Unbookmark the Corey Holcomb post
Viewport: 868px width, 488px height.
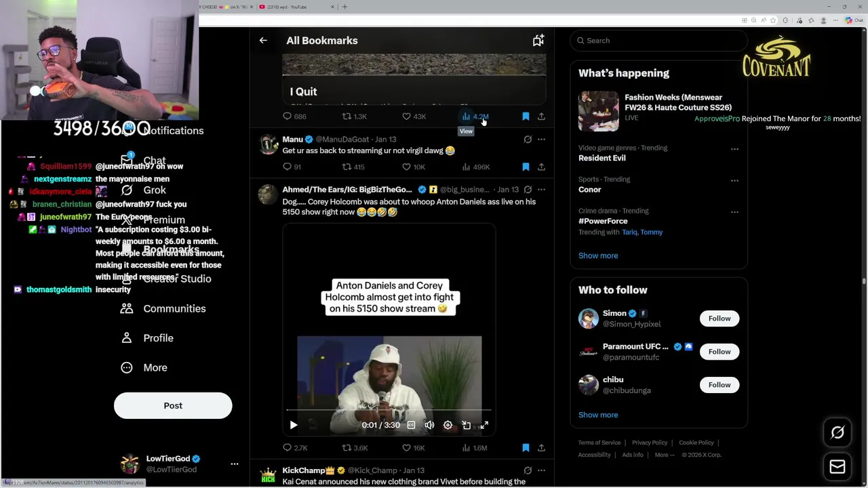[526, 448]
